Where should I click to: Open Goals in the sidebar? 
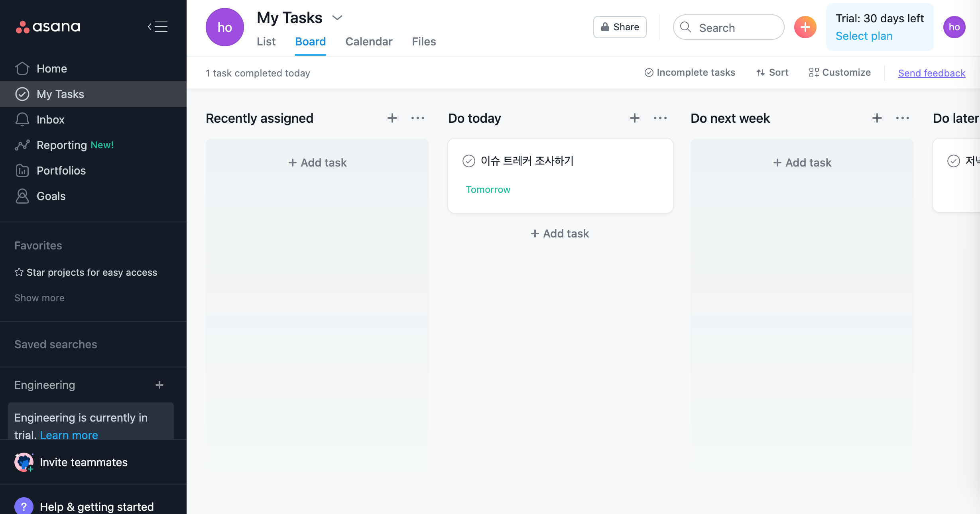[x=51, y=196]
